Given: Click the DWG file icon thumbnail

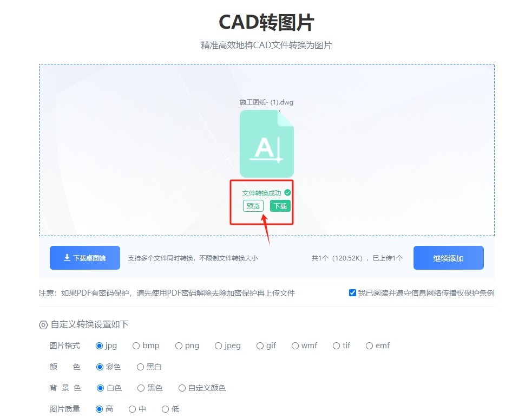Looking at the screenshot, I should pyautogui.click(x=266, y=144).
